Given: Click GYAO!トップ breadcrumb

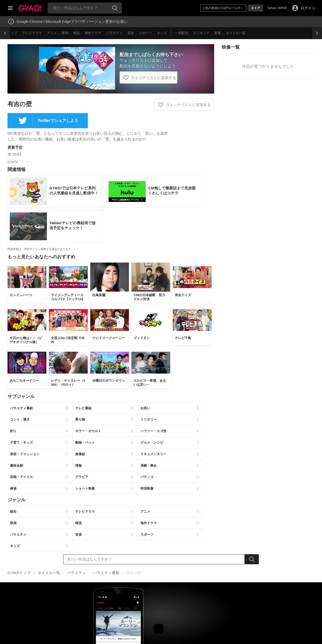Looking at the screenshot, I should point(19,573).
